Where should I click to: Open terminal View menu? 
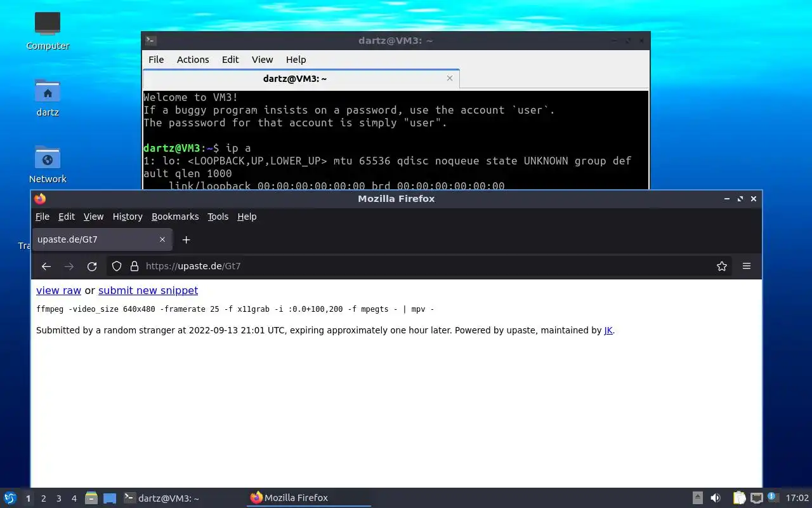click(262, 60)
